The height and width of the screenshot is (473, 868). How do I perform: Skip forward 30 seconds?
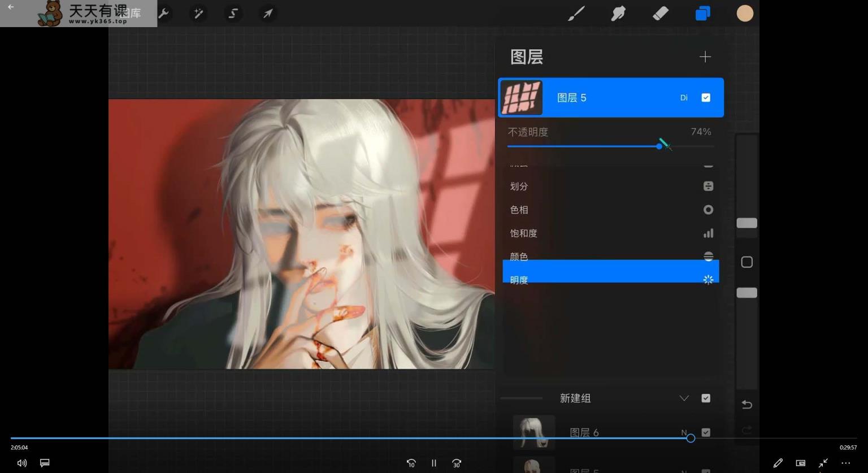457,463
